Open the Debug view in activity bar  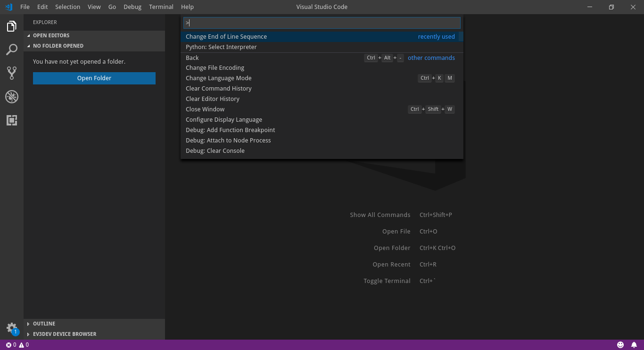(x=12, y=97)
